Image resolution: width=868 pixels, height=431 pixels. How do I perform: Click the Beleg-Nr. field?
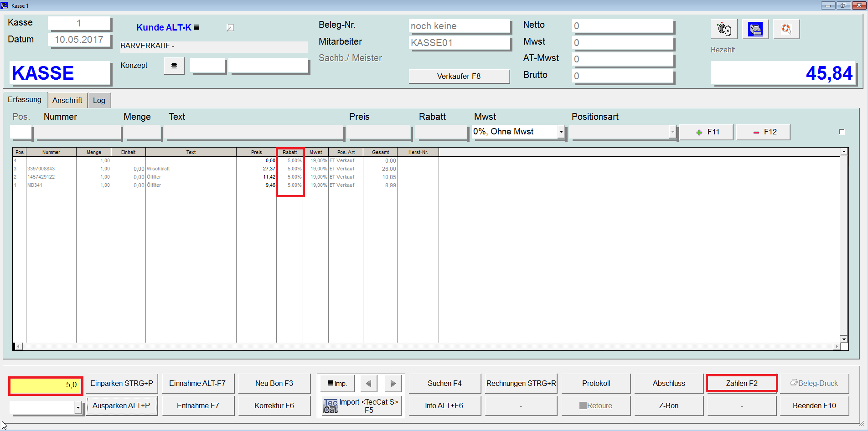click(x=460, y=26)
